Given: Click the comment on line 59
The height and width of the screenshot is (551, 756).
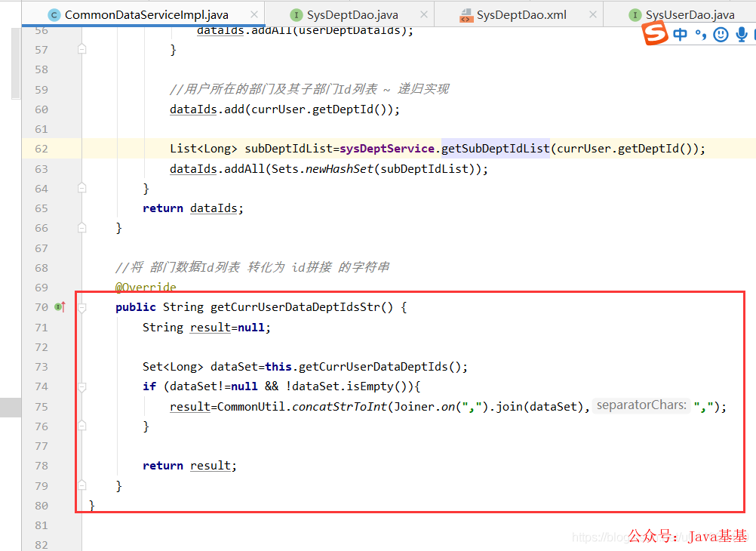Looking at the screenshot, I should pos(309,89).
